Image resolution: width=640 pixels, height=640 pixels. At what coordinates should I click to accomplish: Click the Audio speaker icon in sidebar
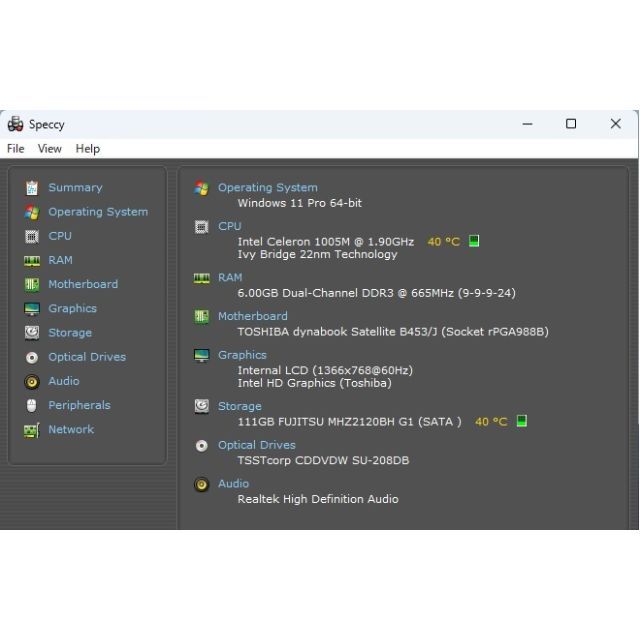click(32, 382)
